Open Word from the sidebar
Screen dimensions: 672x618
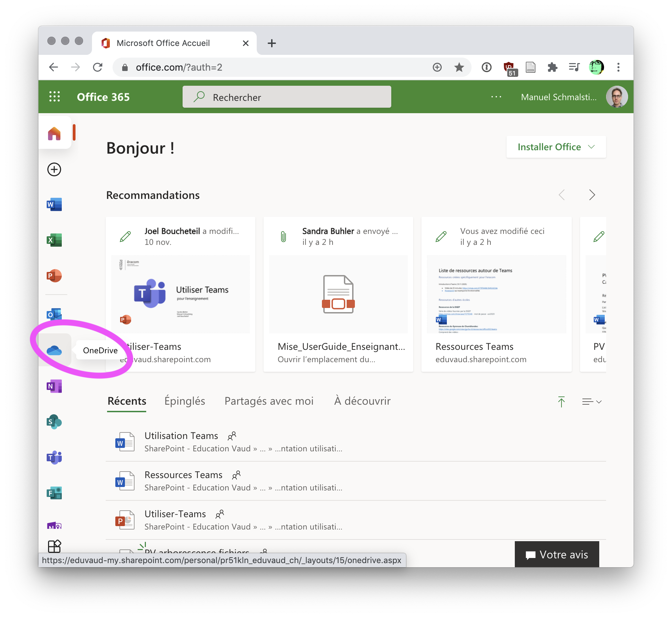pyautogui.click(x=54, y=204)
